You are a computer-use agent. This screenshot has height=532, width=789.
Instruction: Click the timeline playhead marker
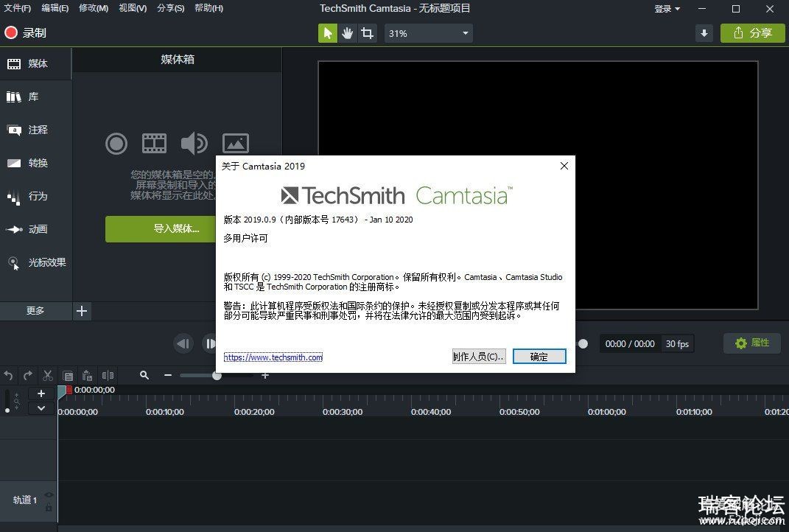pos(63,391)
